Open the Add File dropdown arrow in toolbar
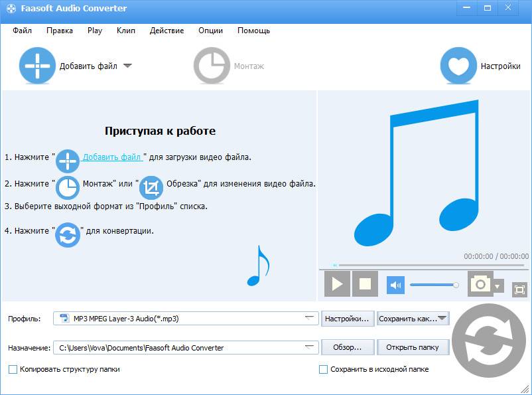The width and height of the screenshot is (532, 395). tap(127, 66)
